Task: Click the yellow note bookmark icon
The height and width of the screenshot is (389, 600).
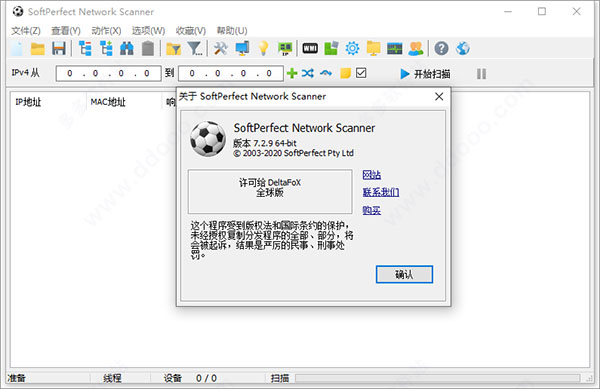Action: tap(345, 73)
